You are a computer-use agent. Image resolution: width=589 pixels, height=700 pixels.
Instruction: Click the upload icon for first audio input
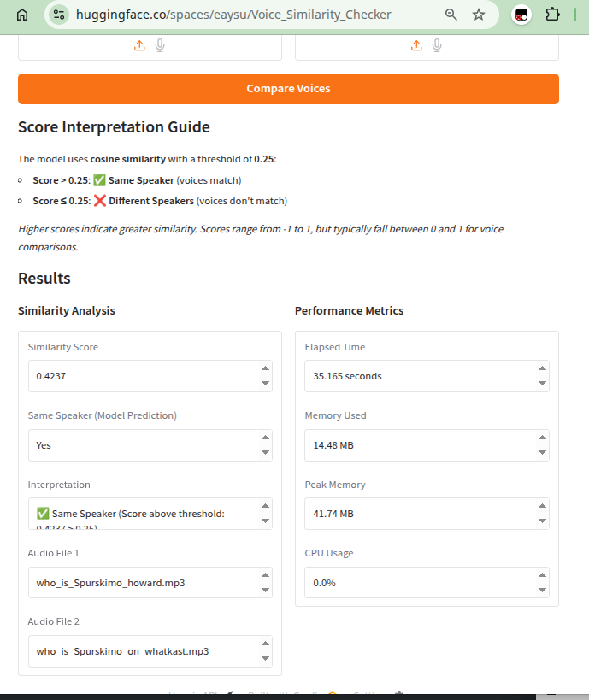[139, 45]
